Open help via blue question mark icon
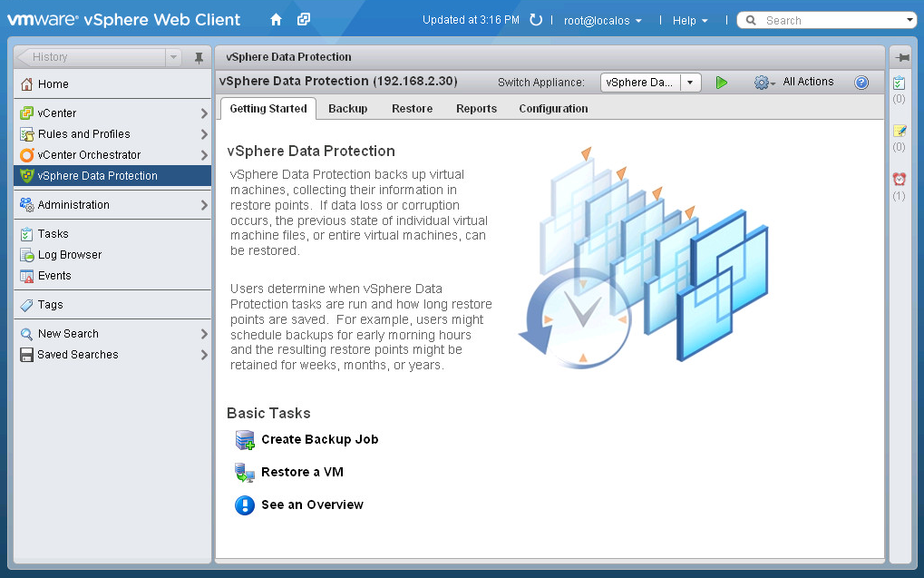The width and height of the screenshot is (924, 578). pyautogui.click(x=861, y=83)
